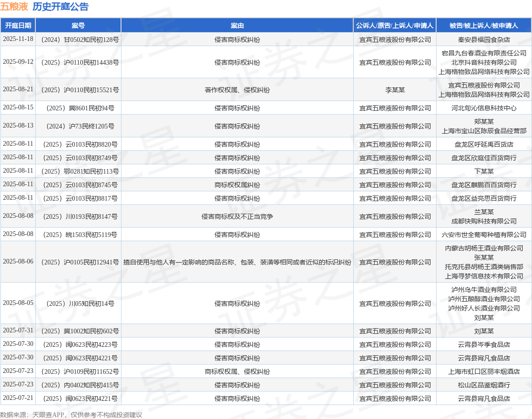Viewport: 532px width, 419px height.
Task: Click defendant 河北旬沁信息科技中心
Action: (x=484, y=108)
